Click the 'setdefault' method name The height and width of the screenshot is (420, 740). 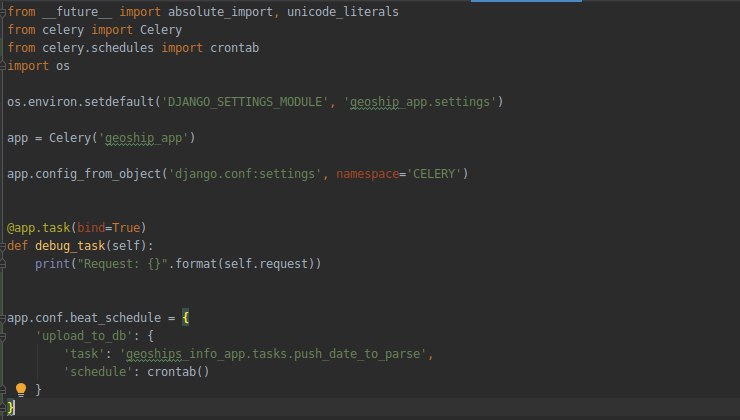point(119,102)
